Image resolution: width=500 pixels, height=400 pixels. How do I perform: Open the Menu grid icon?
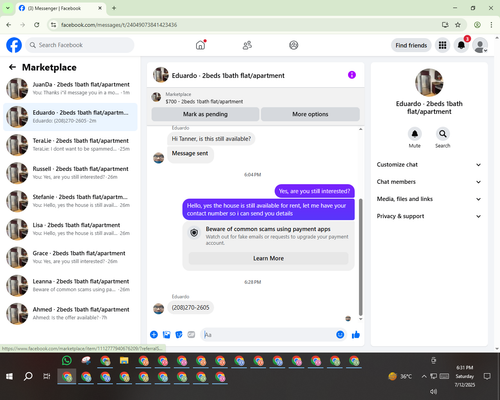(x=442, y=45)
